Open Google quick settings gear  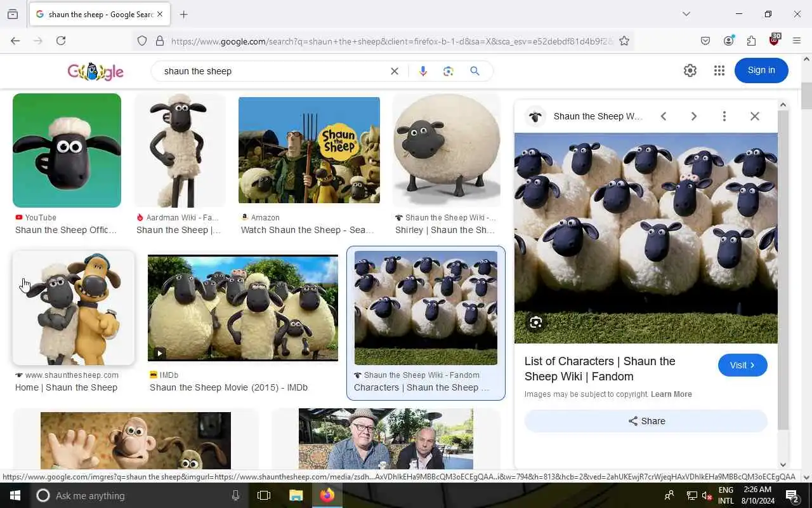(x=690, y=70)
